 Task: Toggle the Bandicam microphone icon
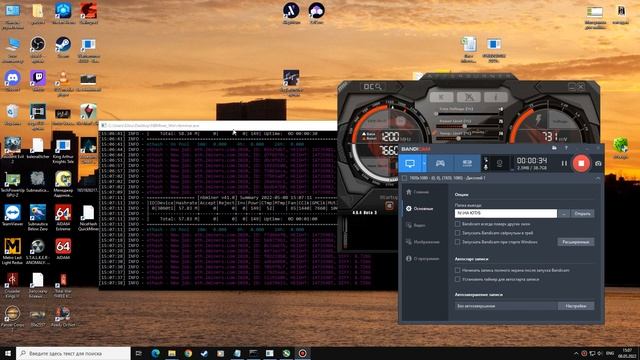(x=486, y=168)
